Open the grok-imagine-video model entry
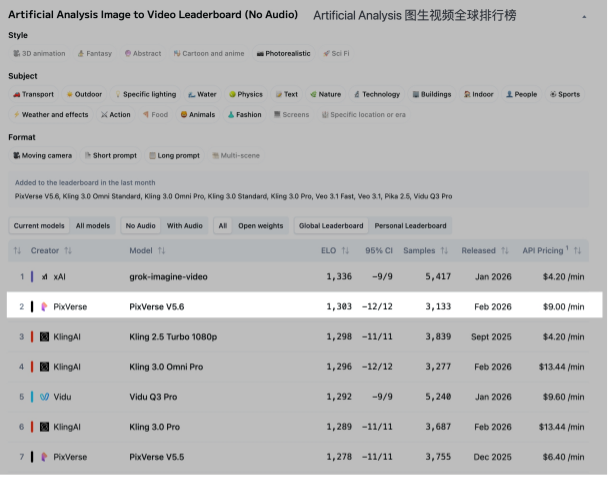 [169, 276]
